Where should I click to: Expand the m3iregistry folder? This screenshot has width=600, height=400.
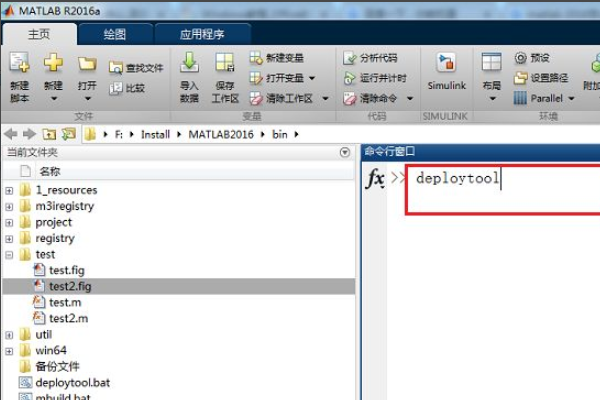coord(9,206)
